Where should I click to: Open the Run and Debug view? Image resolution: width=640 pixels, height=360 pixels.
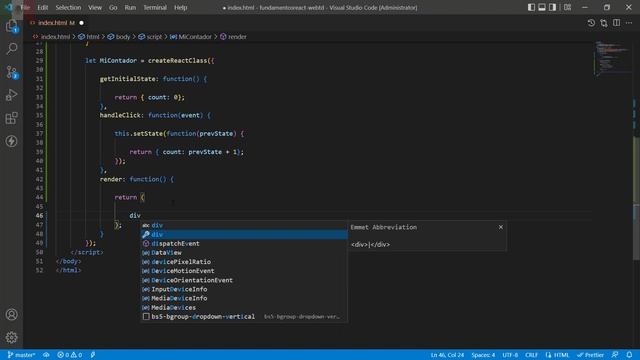(11, 95)
